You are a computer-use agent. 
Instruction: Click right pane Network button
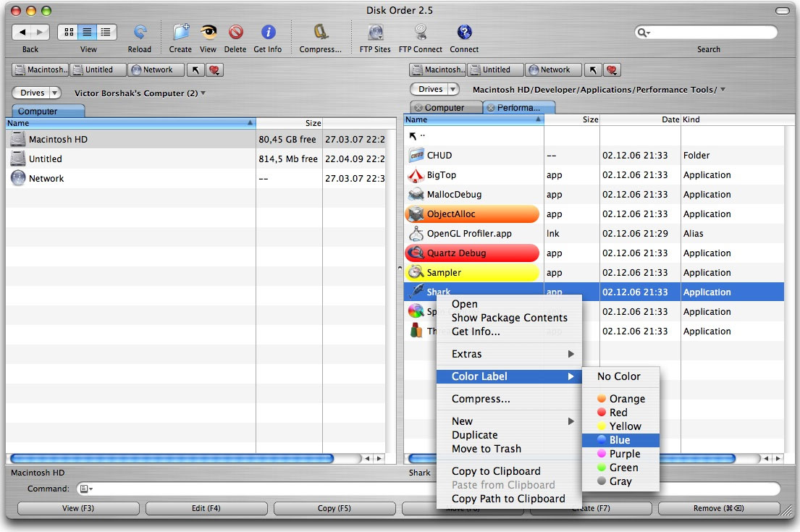click(554, 70)
